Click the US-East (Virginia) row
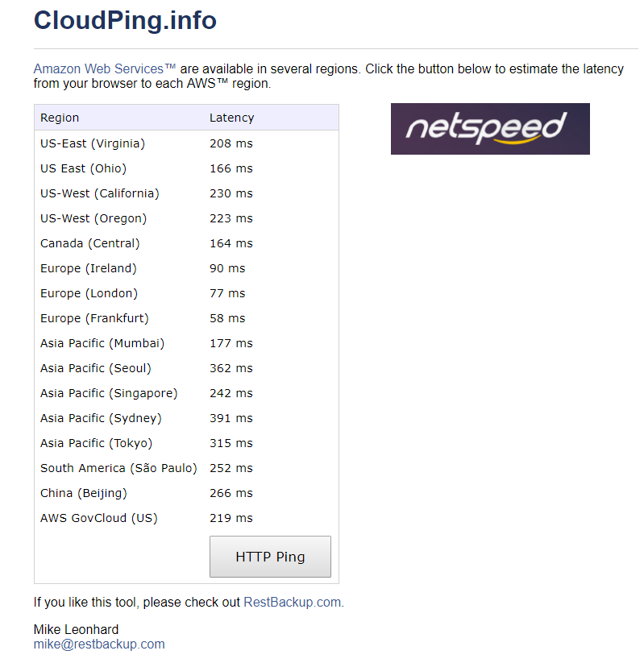The height and width of the screenshot is (663, 644). (x=186, y=143)
